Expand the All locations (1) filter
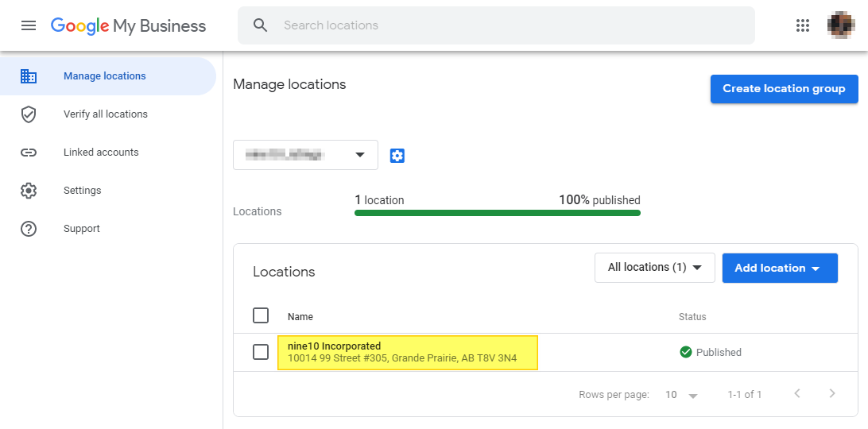The height and width of the screenshot is (429, 868). coord(655,268)
